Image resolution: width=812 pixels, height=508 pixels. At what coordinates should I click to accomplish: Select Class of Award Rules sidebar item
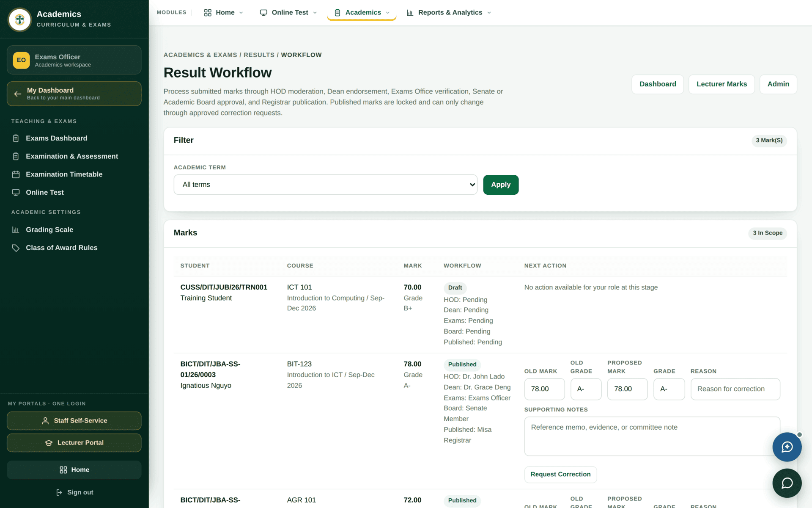(74, 248)
